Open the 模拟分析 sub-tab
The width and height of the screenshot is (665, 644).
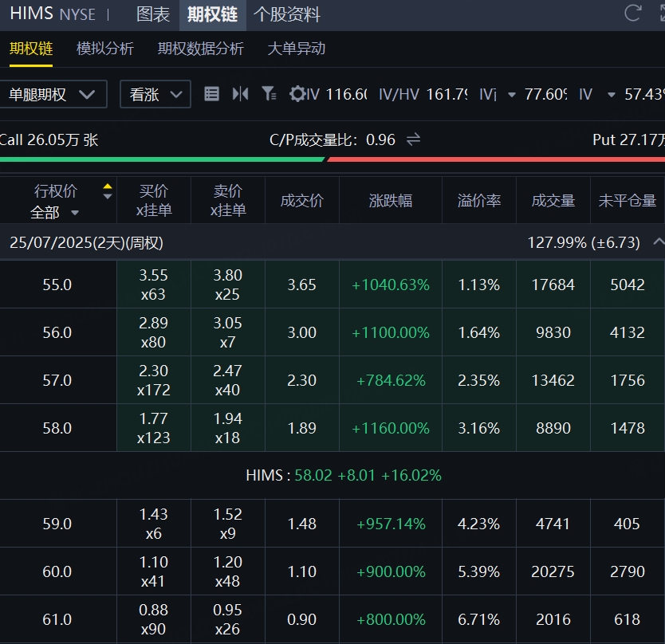point(104,49)
